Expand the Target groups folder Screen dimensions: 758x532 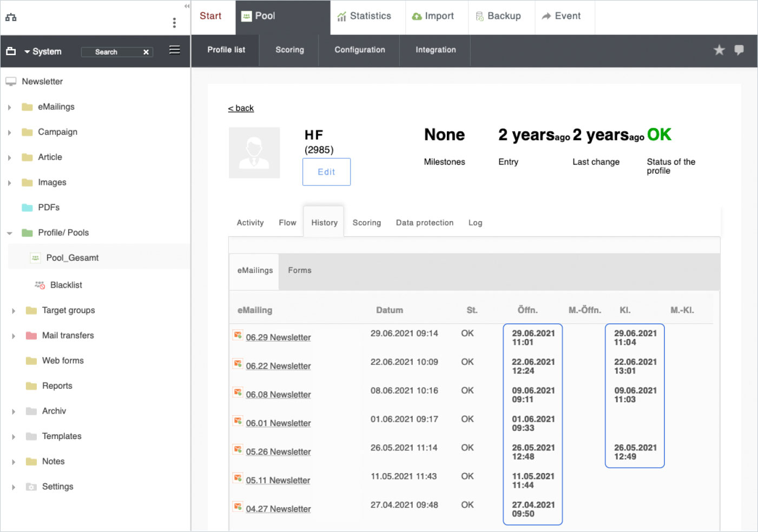14,311
